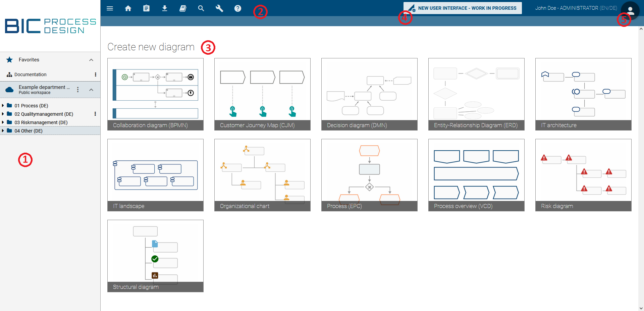Open the search function

201,8
